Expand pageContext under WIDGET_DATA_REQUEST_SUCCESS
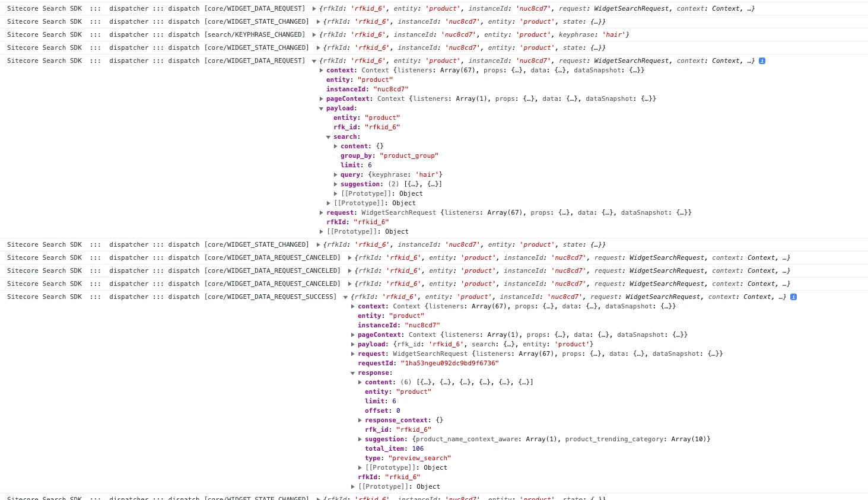 [x=353, y=335]
